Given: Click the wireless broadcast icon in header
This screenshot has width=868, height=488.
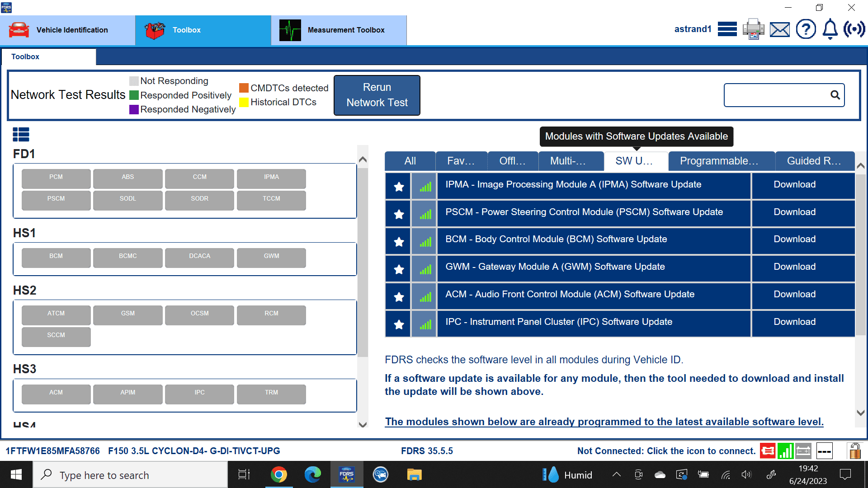Looking at the screenshot, I should (x=854, y=29).
